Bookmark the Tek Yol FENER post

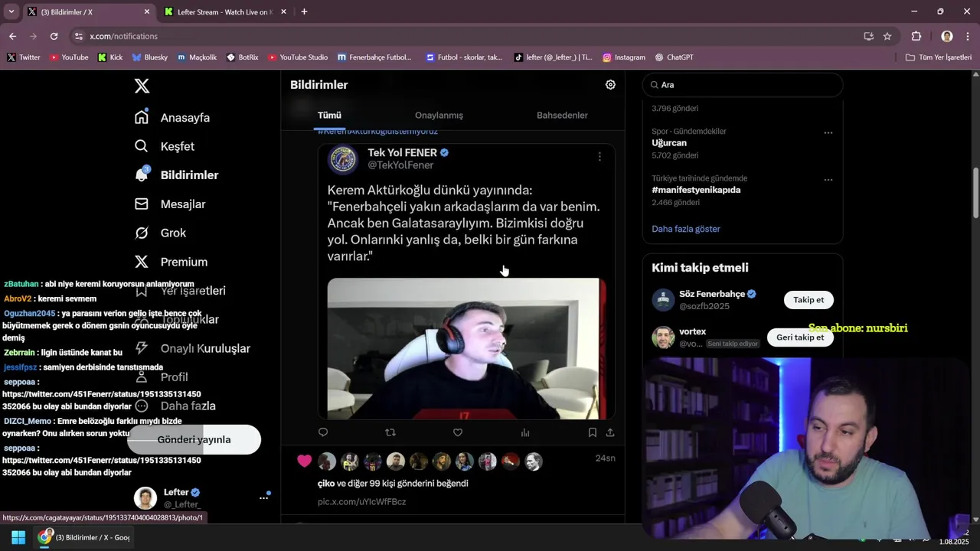[593, 432]
